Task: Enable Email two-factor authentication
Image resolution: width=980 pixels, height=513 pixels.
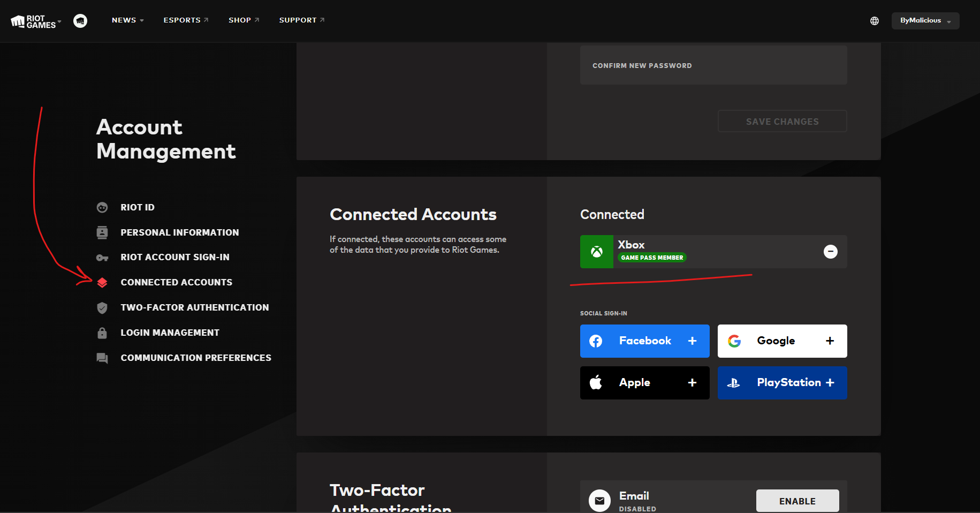Action: point(797,501)
